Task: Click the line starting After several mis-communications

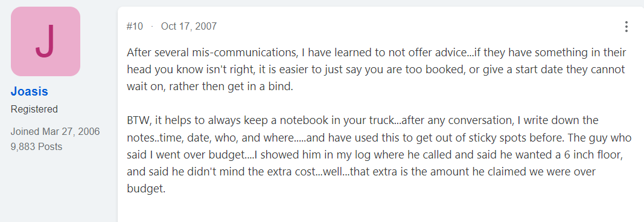Action: [x=377, y=53]
